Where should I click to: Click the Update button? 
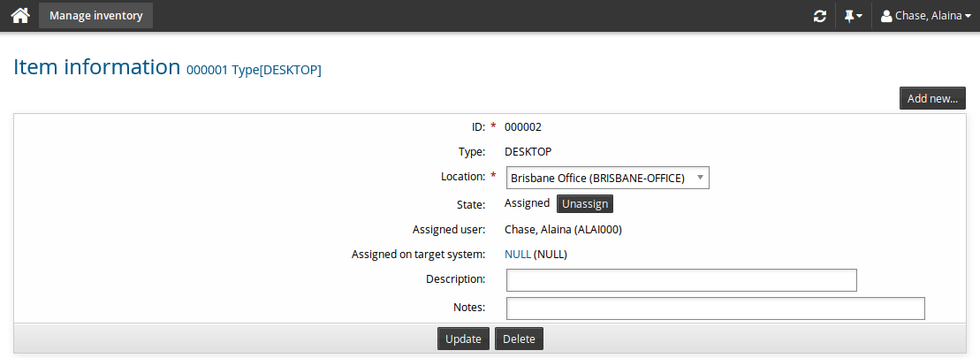463,339
